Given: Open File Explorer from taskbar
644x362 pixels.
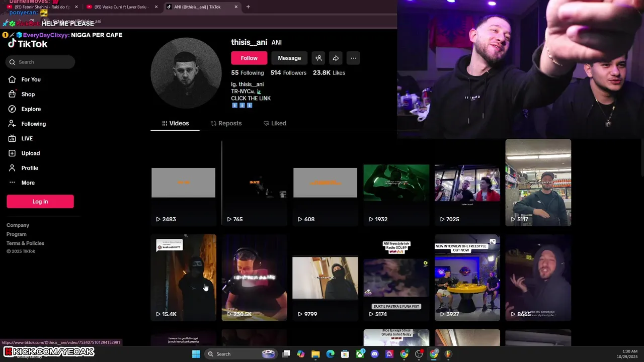Looking at the screenshot, I should tap(315, 354).
